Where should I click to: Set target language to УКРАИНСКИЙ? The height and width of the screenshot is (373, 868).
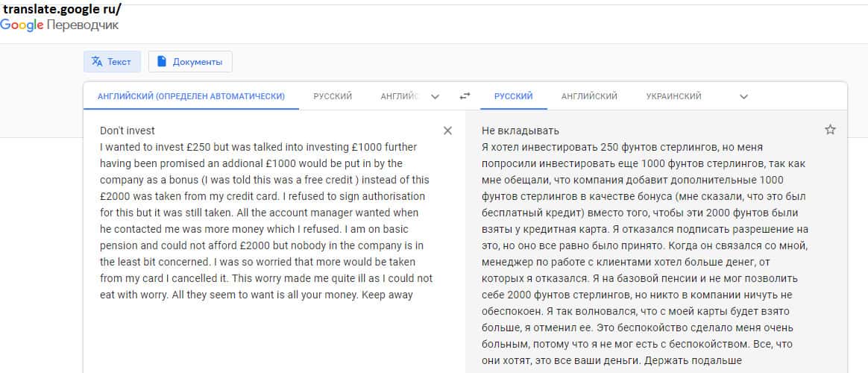tap(673, 96)
